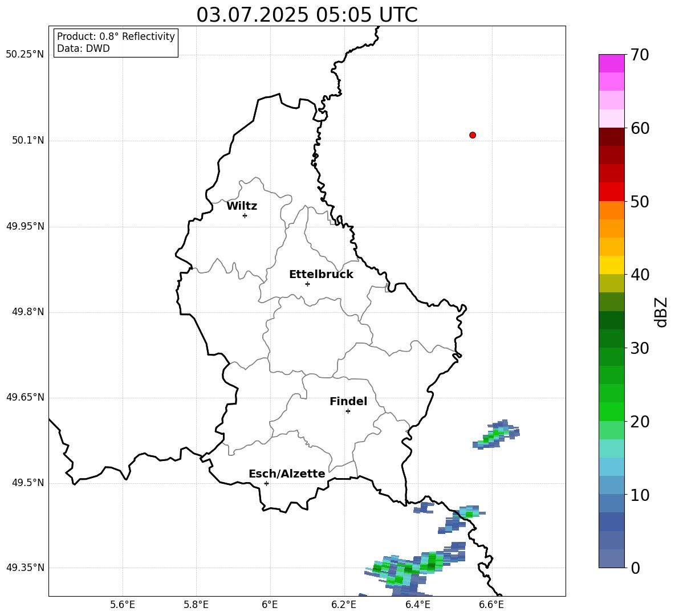Click the red radar site dot
Screen dimensions: 675x616
(473, 135)
